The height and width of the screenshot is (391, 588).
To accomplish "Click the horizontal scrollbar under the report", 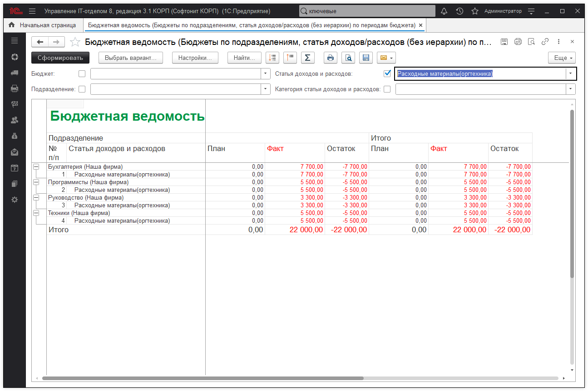I will (x=203, y=378).
